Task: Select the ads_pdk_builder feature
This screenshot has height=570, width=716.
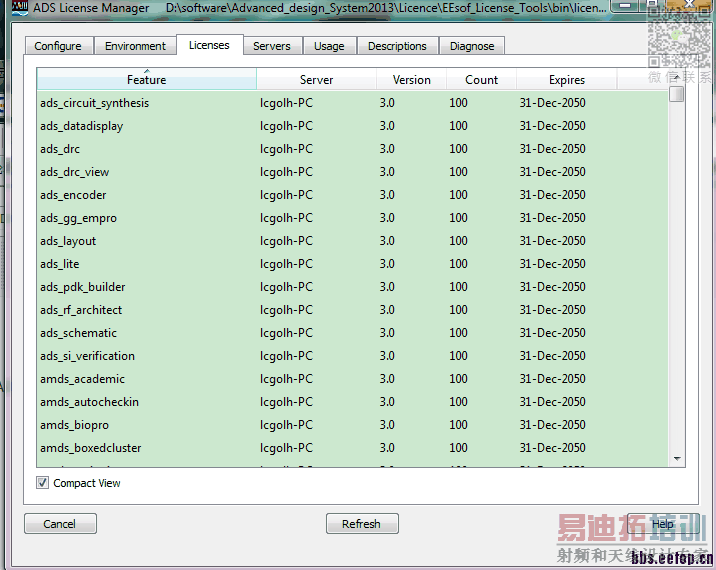Action: (x=83, y=287)
